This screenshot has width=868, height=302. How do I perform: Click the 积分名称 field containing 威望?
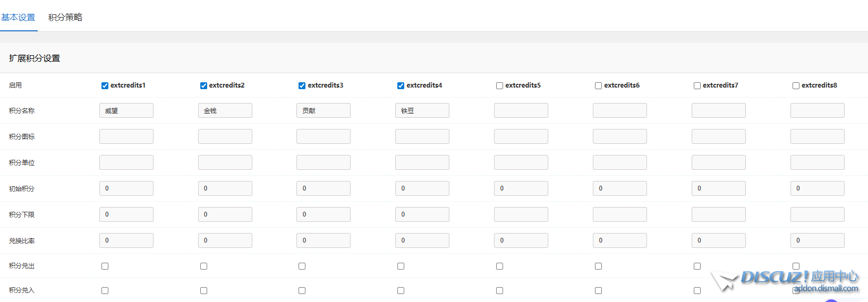click(x=126, y=110)
